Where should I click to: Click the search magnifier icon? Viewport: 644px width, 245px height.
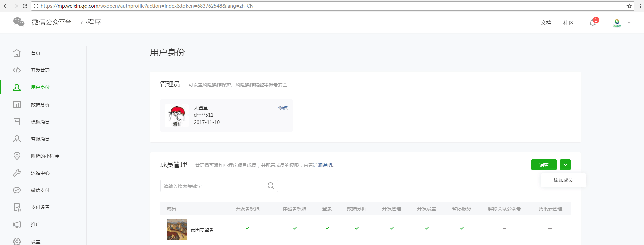(271, 186)
